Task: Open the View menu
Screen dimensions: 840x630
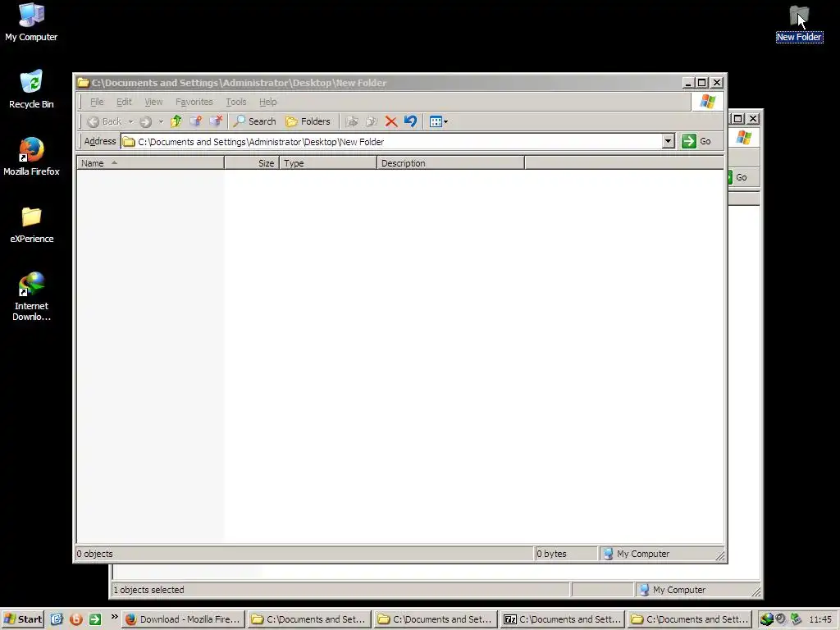Action: pos(153,102)
